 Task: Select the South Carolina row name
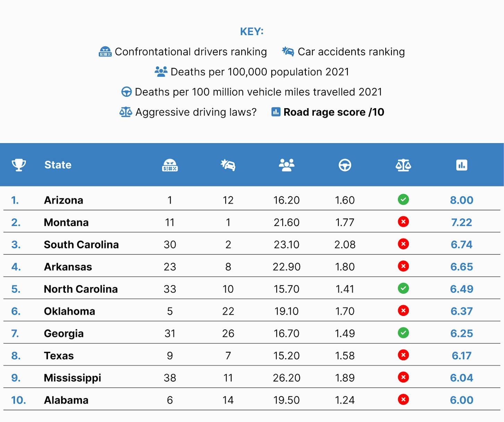81,244
